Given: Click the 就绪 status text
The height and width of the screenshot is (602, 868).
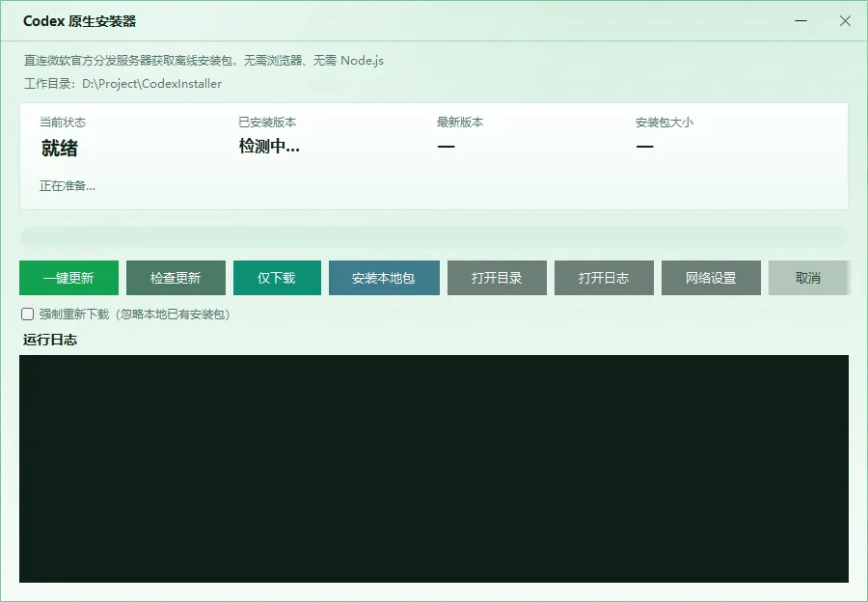Looking at the screenshot, I should coord(59,148).
